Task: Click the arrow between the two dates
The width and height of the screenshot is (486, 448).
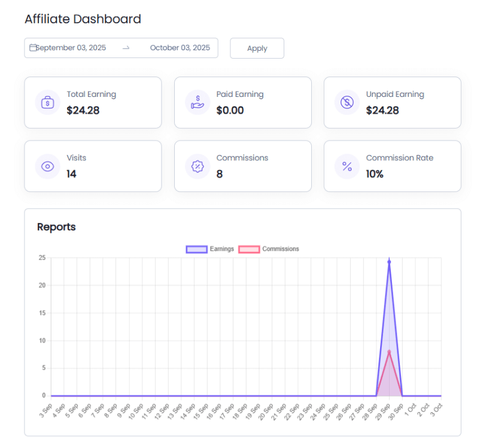Action: coord(126,48)
